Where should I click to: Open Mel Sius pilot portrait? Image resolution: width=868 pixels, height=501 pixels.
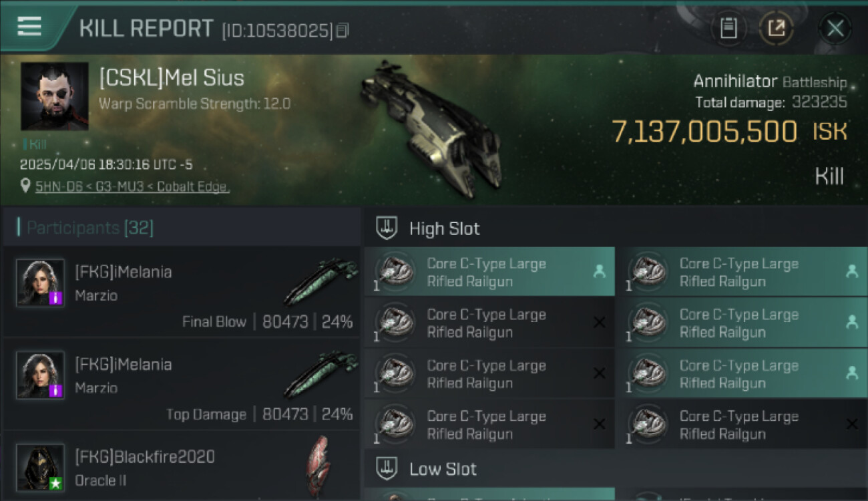(55, 96)
